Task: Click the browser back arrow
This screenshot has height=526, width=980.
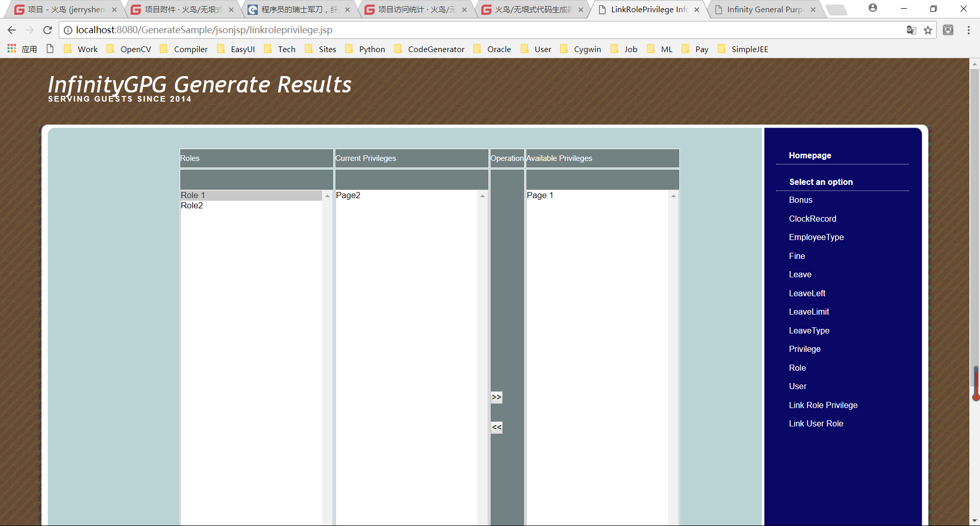Action: click(12, 30)
